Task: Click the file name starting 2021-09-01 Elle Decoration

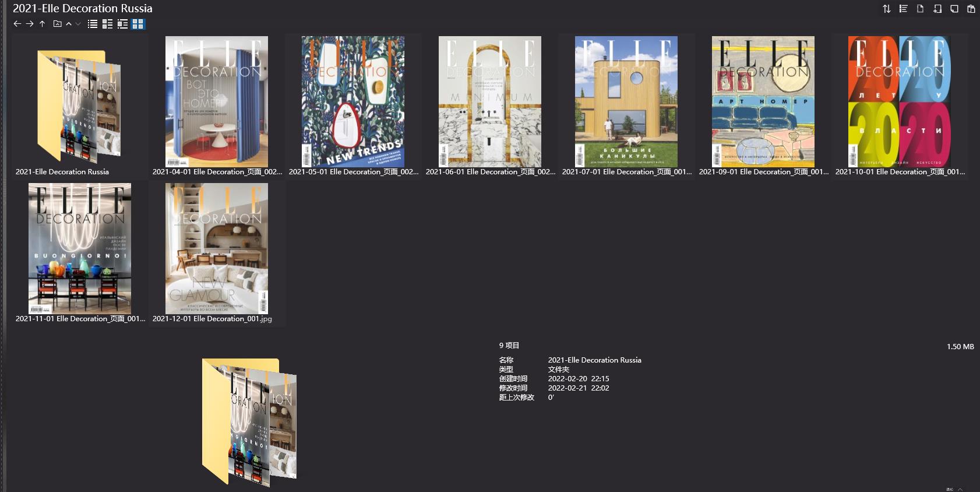Action: tap(764, 172)
